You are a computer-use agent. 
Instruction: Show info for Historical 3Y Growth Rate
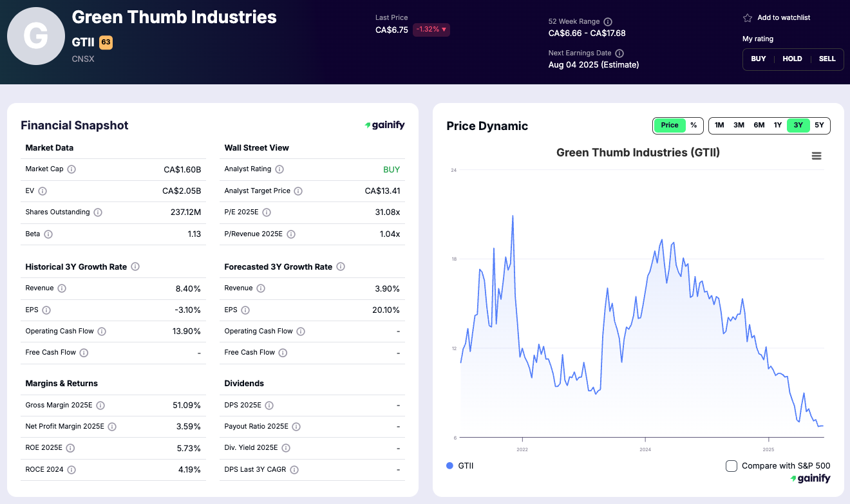[135, 266]
